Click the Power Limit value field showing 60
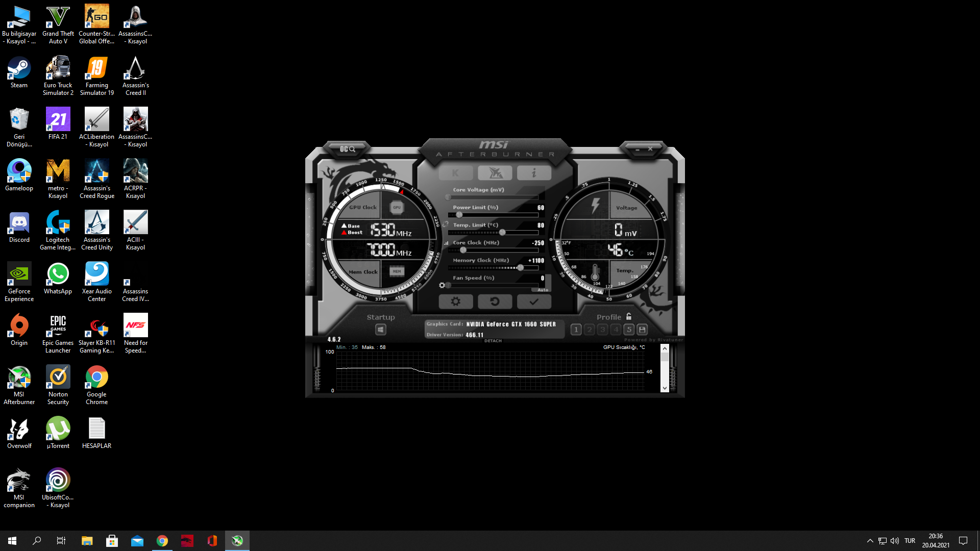 point(541,208)
